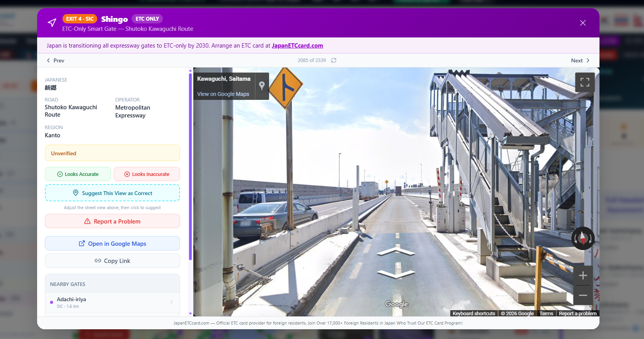Click the side panel scrollbar
Viewport: 644px width, 339px height.
tap(190, 167)
